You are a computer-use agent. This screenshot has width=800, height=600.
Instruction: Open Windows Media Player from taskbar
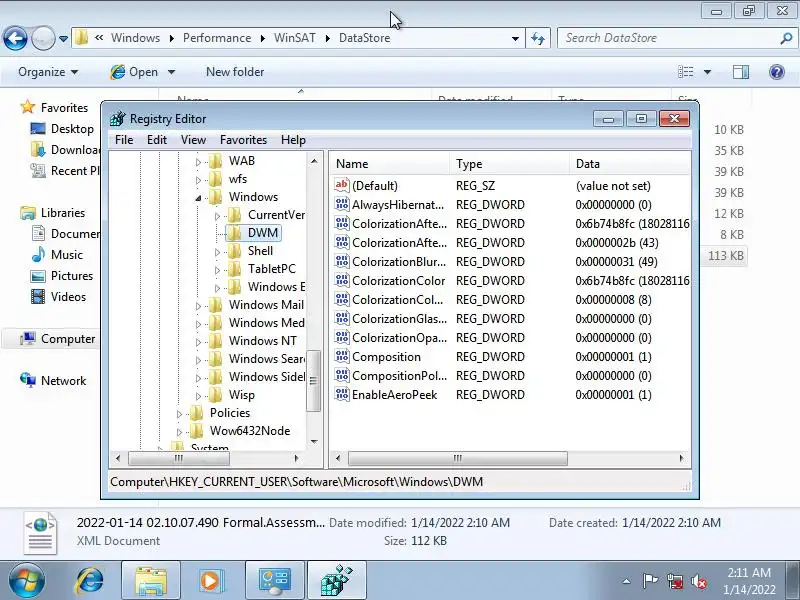pyautogui.click(x=210, y=581)
